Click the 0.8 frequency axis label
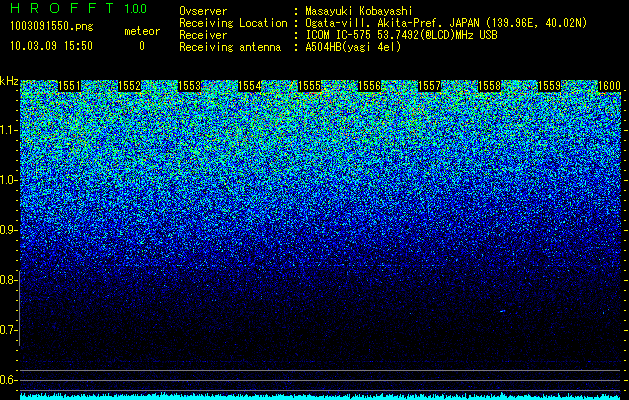 (x=9, y=280)
